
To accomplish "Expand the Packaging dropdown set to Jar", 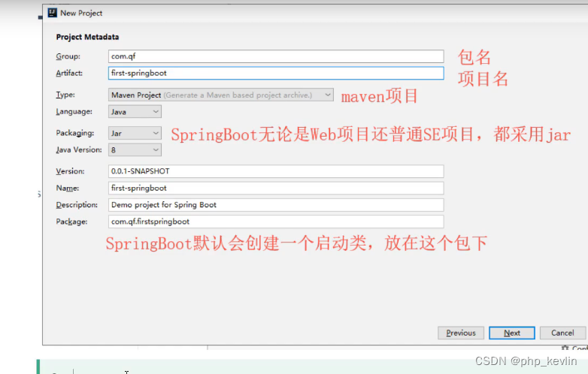I will click(x=135, y=133).
